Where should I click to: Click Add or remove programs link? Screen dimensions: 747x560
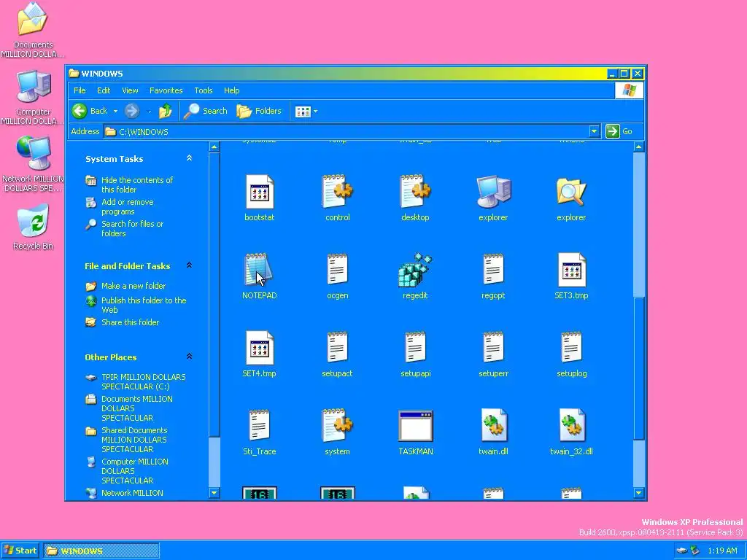click(x=127, y=206)
